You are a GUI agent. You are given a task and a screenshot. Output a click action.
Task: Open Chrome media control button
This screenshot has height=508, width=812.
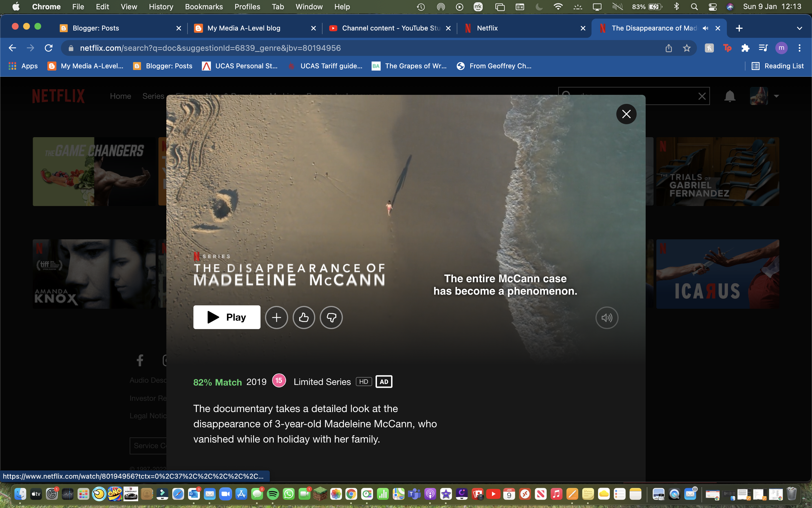tap(763, 48)
